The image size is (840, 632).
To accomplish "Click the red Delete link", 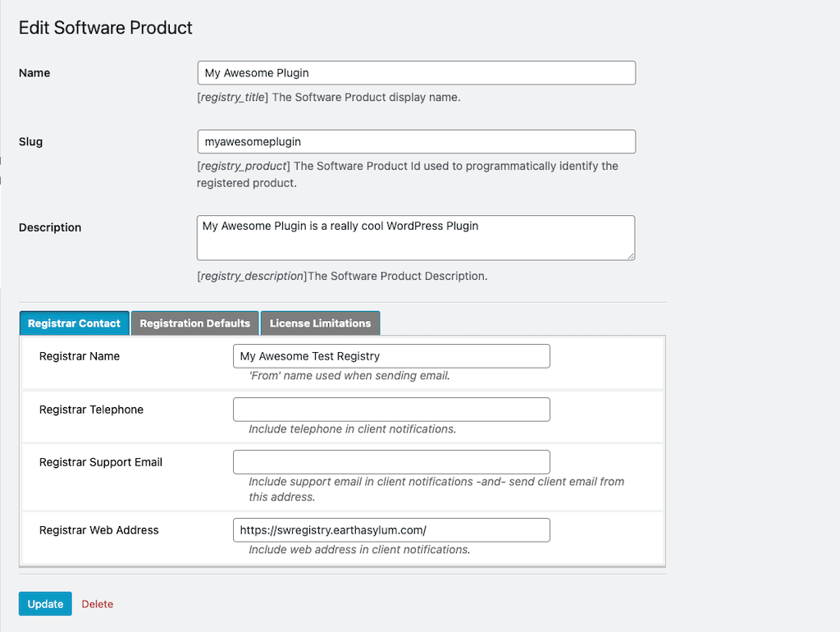I will click(x=97, y=604).
